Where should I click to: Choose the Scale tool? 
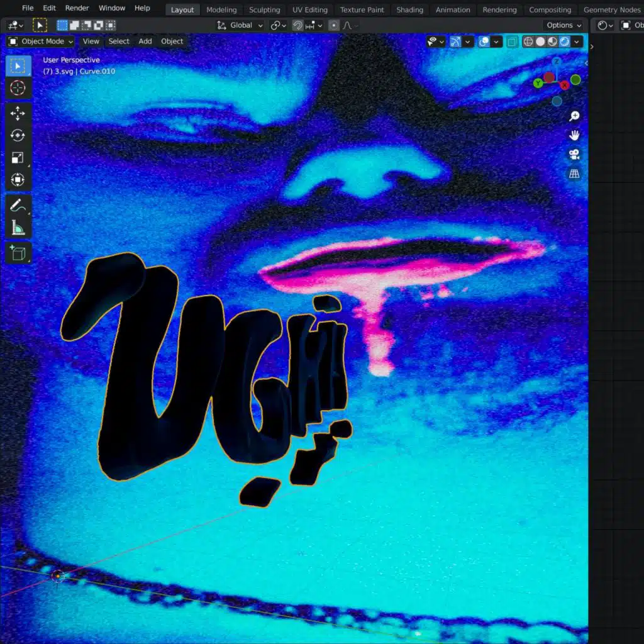point(18,158)
